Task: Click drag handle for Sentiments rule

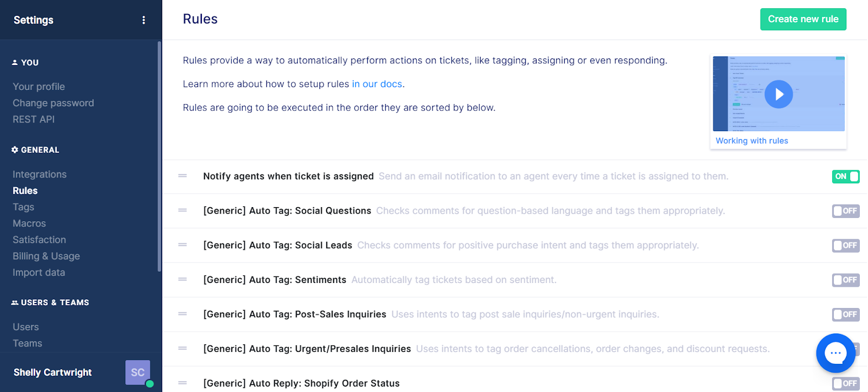Action: point(183,279)
